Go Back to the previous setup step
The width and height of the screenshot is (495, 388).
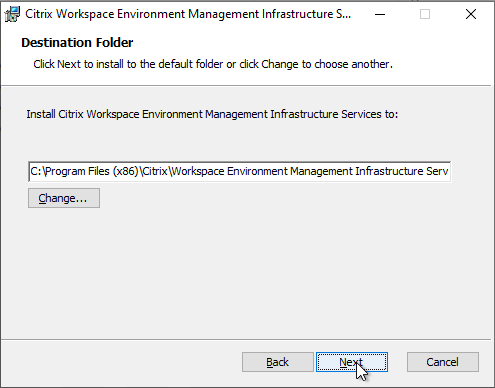(x=278, y=362)
